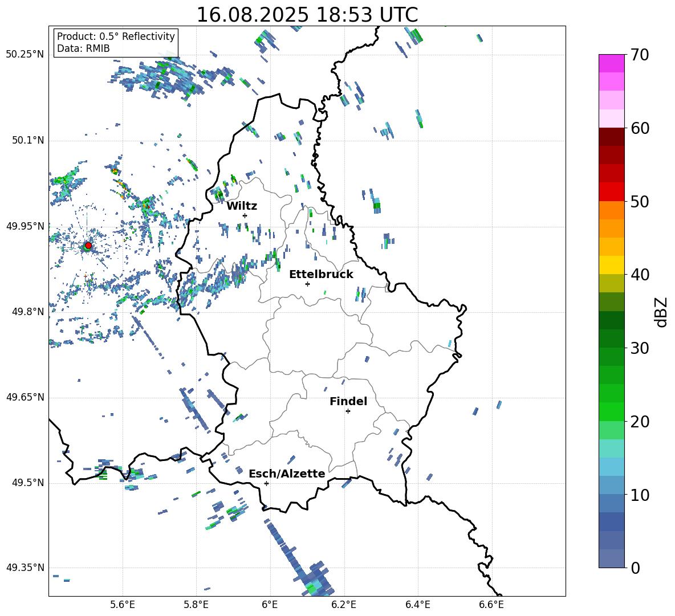This screenshot has height=616, width=675.
Task: Click the Wiltz city label
Action: point(242,206)
